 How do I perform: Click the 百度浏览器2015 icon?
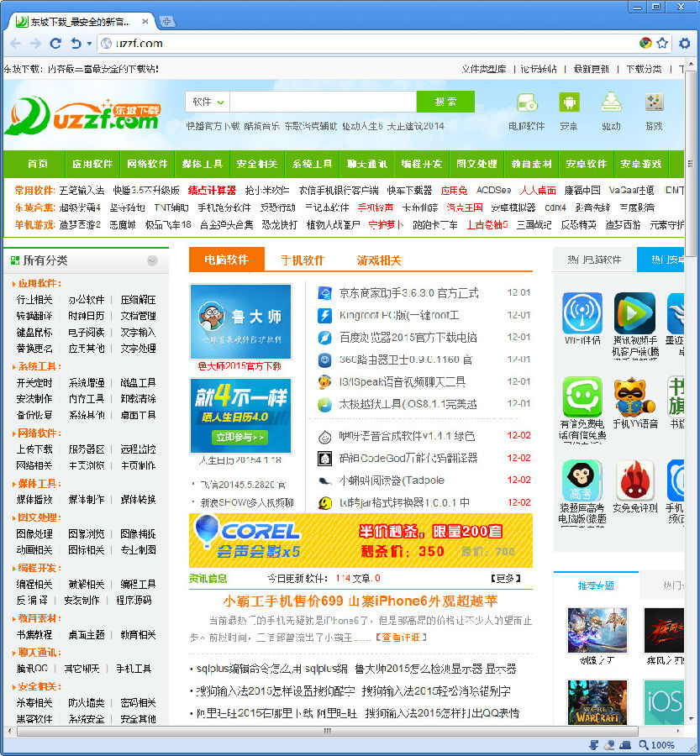click(324, 338)
